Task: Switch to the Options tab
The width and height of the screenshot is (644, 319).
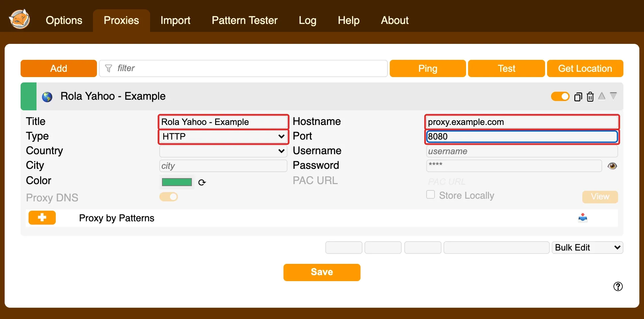Action: tap(64, 20)
